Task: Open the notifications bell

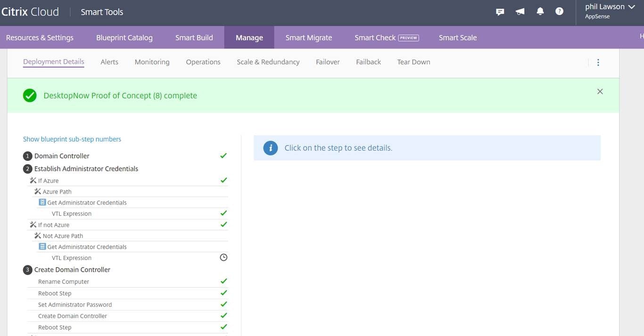Action: [540, 11]
